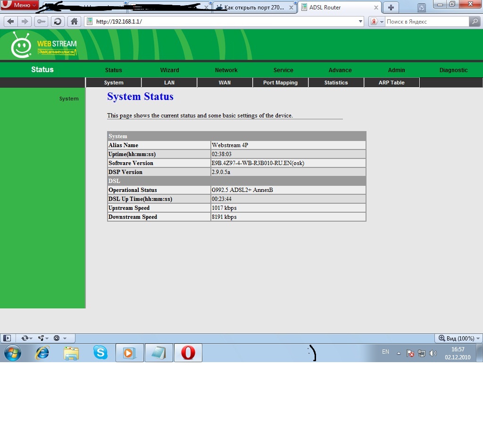Click the Yandex search engine icon

374,22
